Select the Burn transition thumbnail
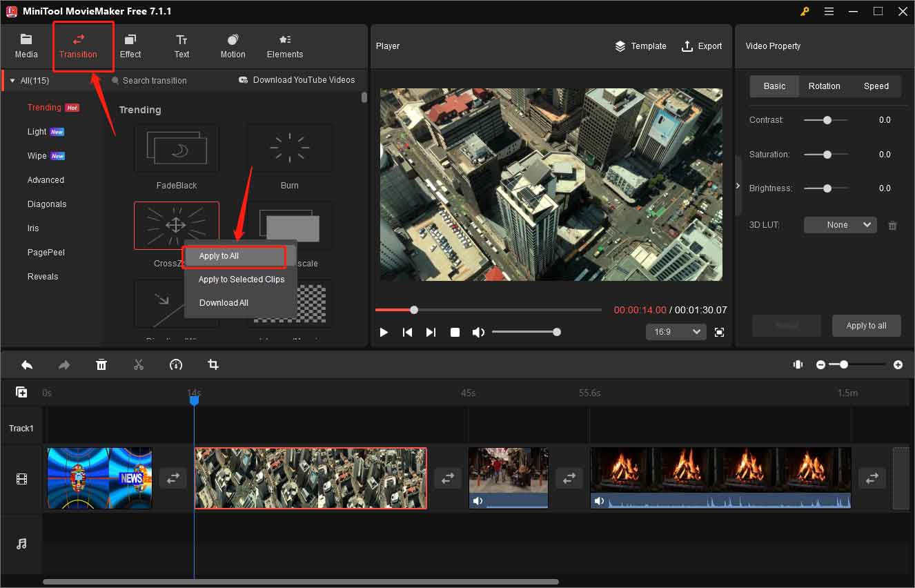 290,148
